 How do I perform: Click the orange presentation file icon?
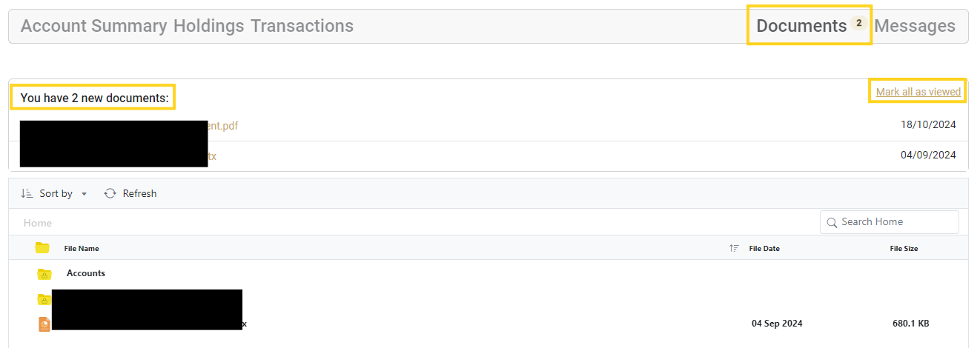[x=44, y=324]
